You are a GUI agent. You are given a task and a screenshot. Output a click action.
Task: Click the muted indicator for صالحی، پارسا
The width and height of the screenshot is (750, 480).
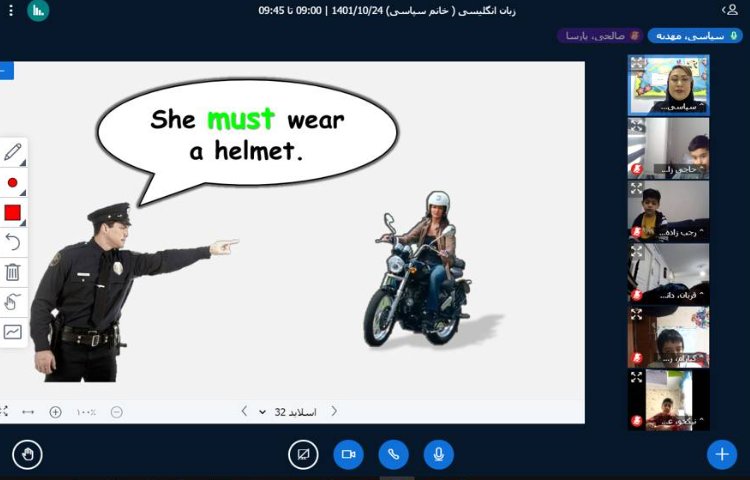[x=600, y=36]
